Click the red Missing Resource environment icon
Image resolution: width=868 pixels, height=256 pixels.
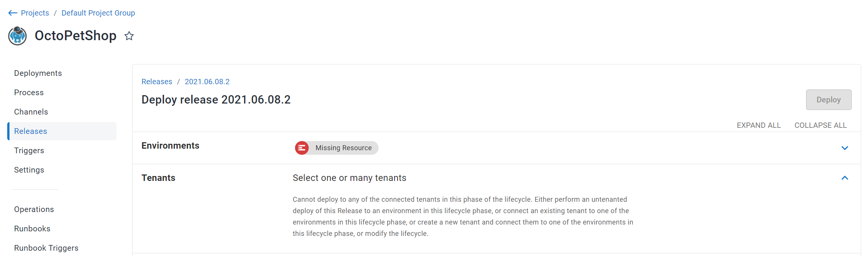click(302, 148)
